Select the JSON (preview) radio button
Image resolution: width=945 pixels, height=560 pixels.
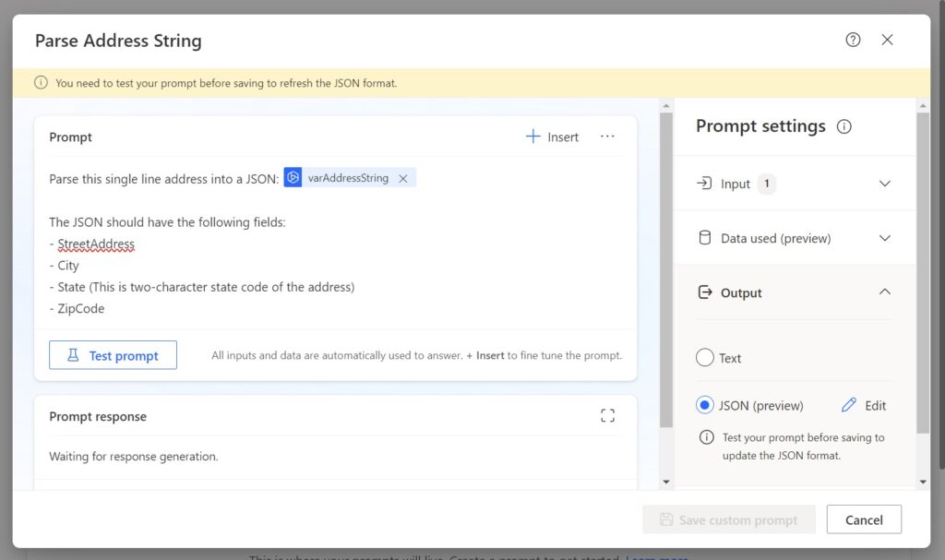(x=704, y=405)
